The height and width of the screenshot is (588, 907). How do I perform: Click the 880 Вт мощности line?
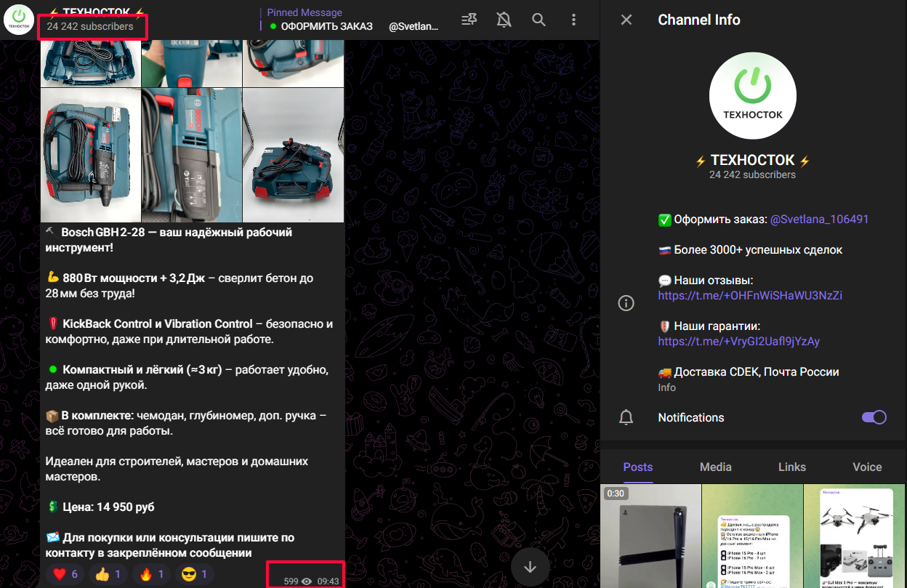[x=180, y=286]
